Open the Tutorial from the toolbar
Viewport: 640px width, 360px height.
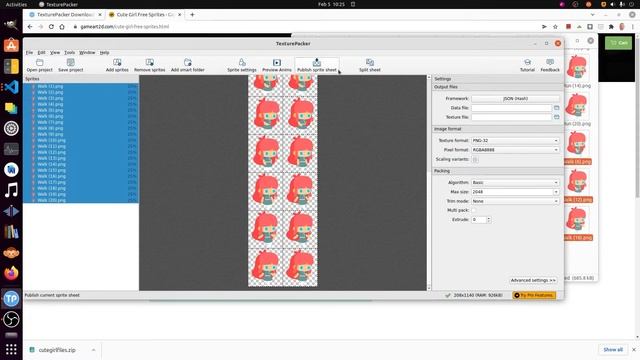[527, 65]
